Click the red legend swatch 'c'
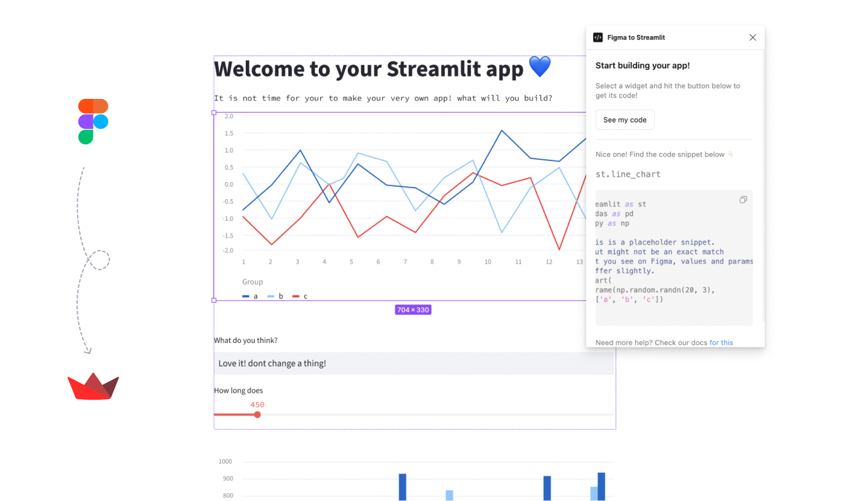 [296, 297]
